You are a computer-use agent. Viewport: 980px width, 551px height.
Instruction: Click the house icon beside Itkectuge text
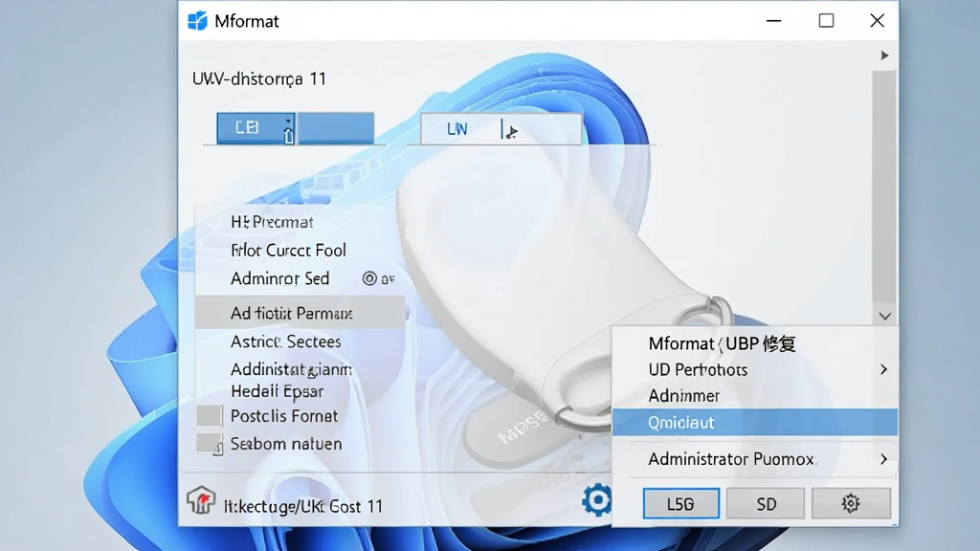201,500
